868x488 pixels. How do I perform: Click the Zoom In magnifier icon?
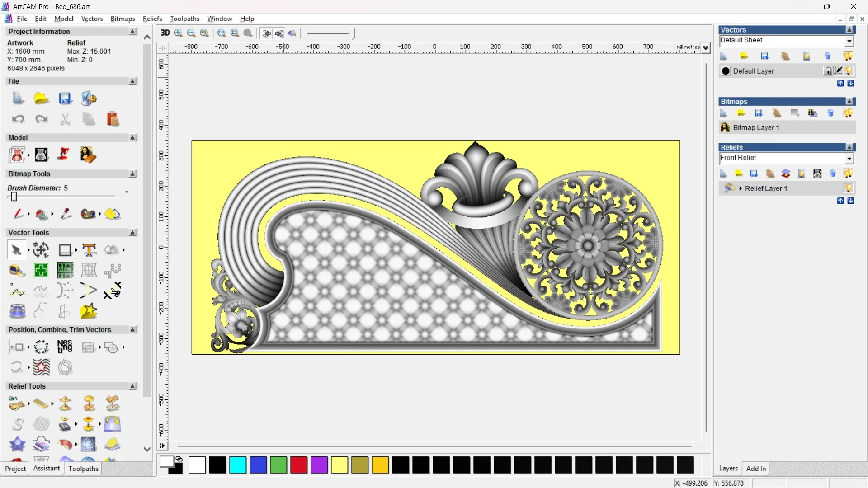point(178,33)
